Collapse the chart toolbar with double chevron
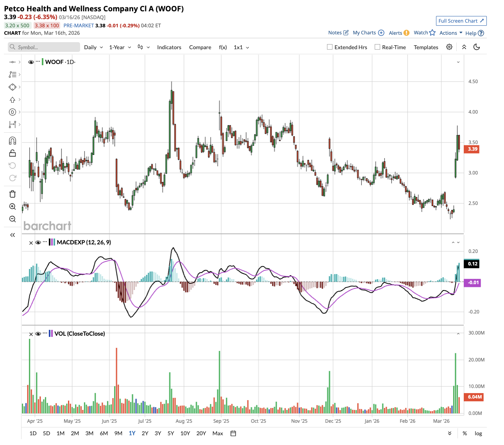 [x=464, y=47]
